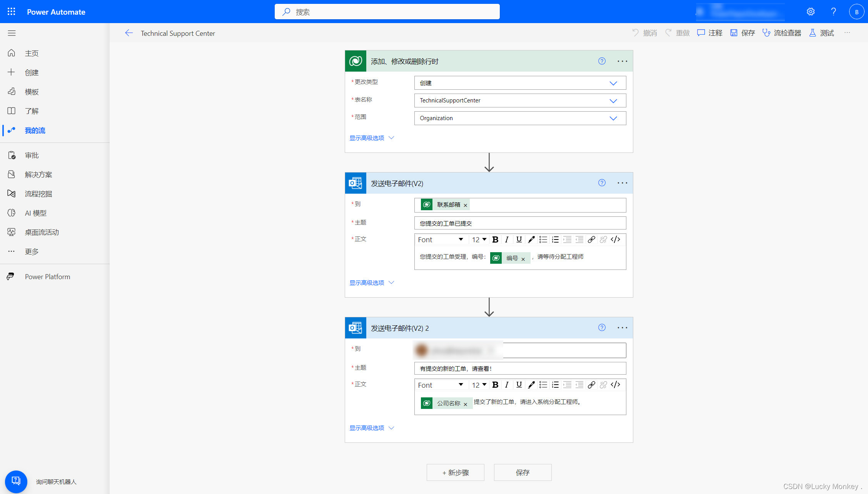
Task: Open help for the 发送电子邮件(V2) action
Action: 602,183
